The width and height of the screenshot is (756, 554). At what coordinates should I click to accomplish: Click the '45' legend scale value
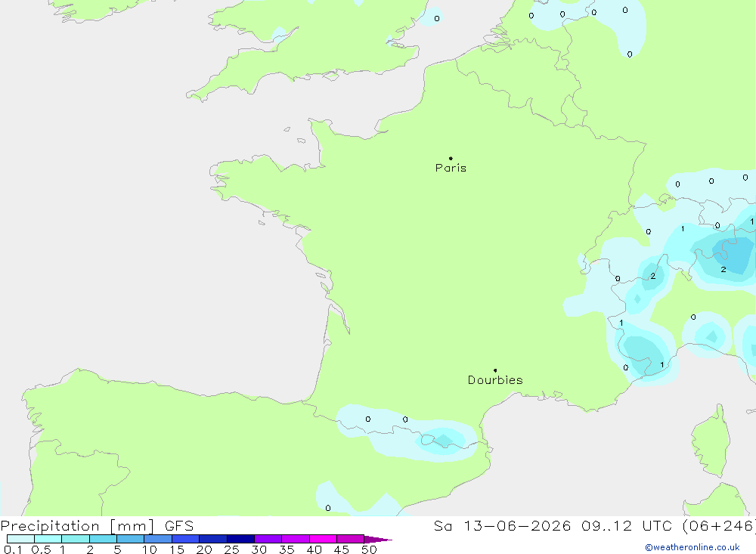[342, 549]
